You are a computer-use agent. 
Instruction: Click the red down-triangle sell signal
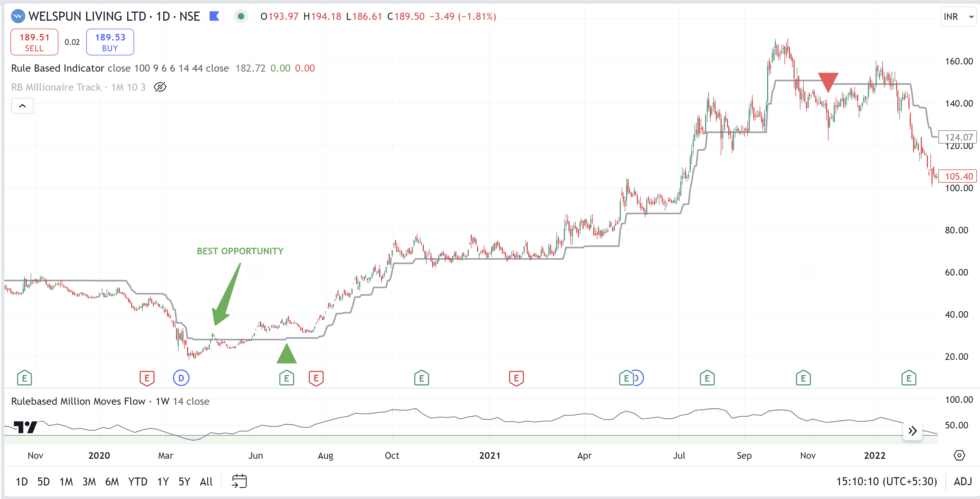click(828, 82)
